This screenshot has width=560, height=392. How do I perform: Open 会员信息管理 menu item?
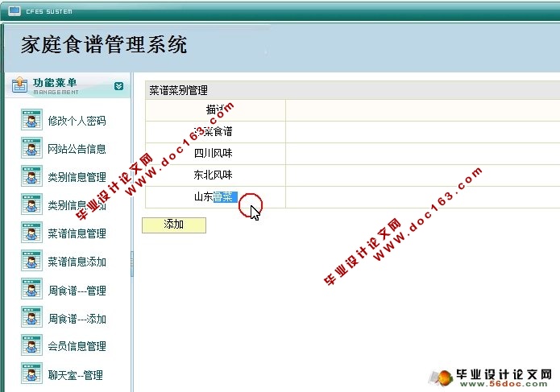pyautogui.click(x=77, y=346)
